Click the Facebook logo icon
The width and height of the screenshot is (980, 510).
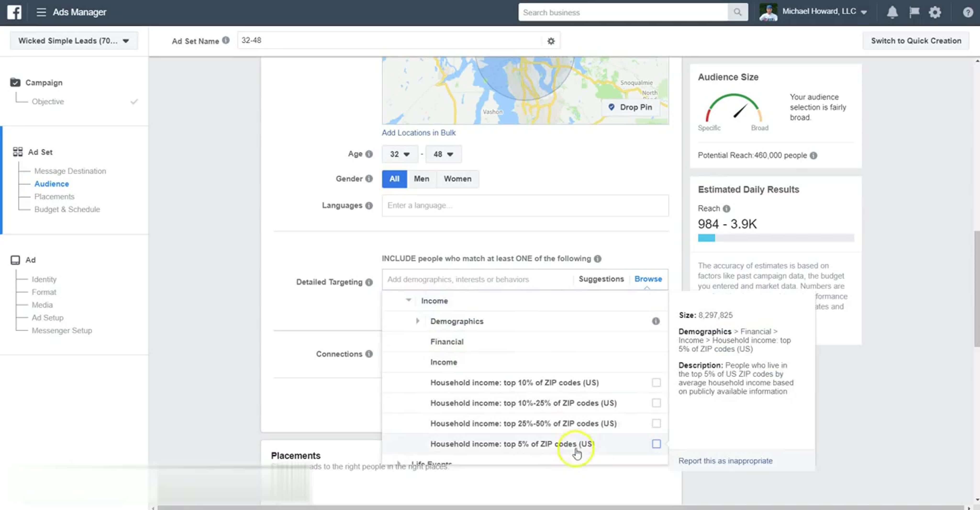point(14,12)
